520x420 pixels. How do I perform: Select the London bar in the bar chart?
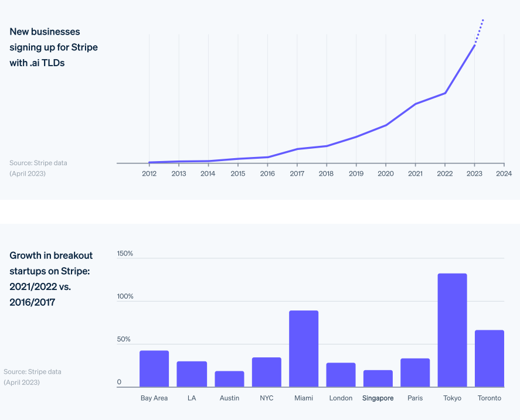[x=341, y=374]
